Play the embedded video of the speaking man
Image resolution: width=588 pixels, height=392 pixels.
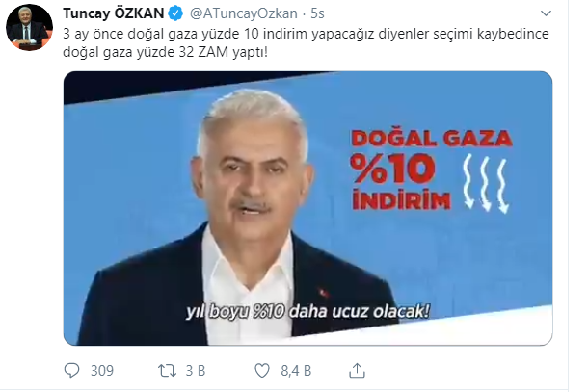[x=307, y=208]
